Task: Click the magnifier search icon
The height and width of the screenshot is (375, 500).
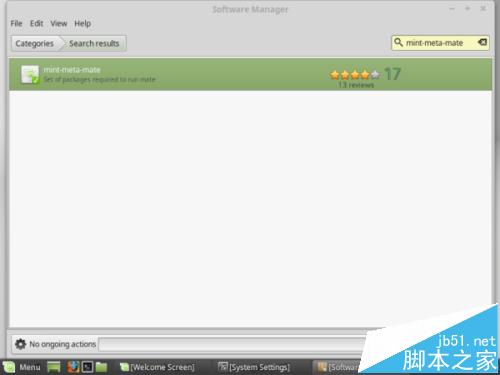Action: point(398,43)
